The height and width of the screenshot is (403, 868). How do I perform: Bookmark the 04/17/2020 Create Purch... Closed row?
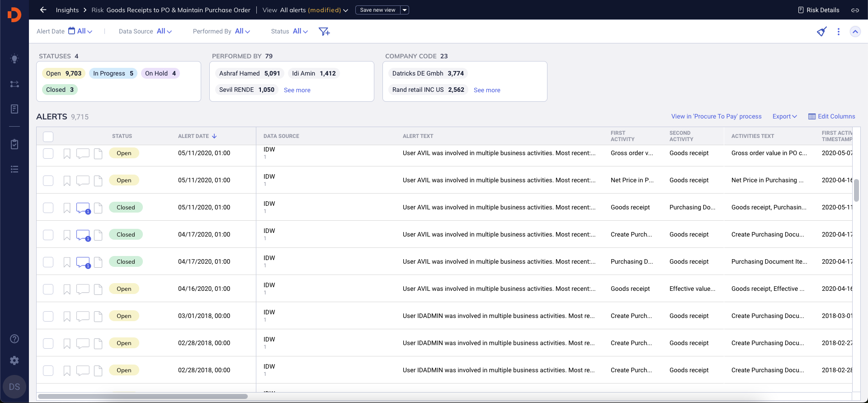67,235
